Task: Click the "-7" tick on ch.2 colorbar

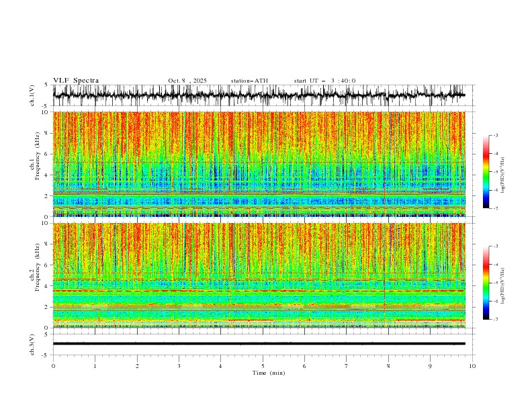Action: click(495, 320)
